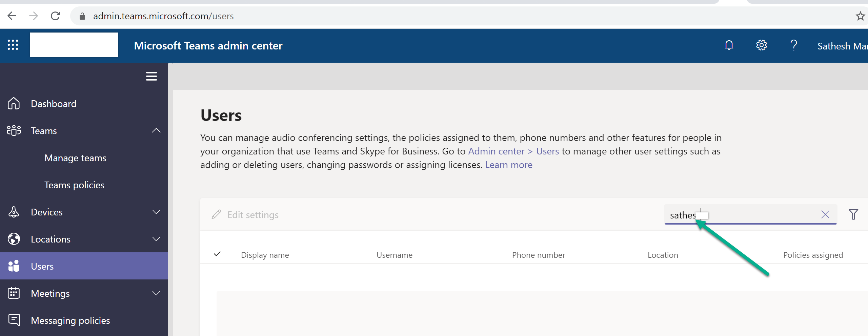
Task: Follow the Admin center > Users link
Action: pos(513,151)
